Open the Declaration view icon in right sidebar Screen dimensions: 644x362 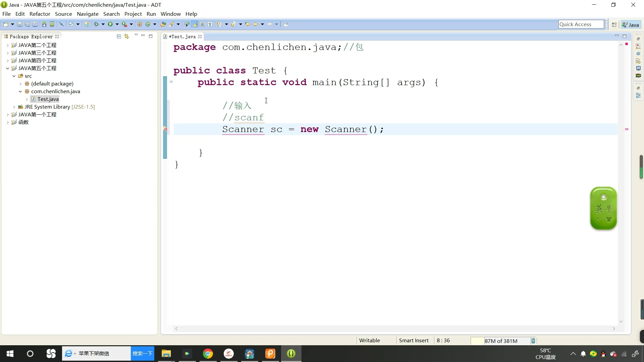click(x=638, y=61)
